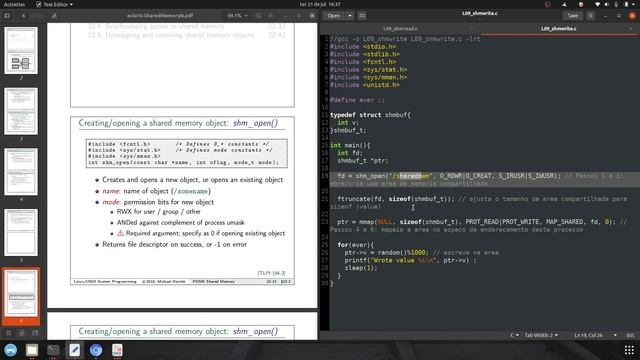Viewport: 640px width, 360px height.
Task: Click the microphone icon in the top bar
Action: click(616, 4)
